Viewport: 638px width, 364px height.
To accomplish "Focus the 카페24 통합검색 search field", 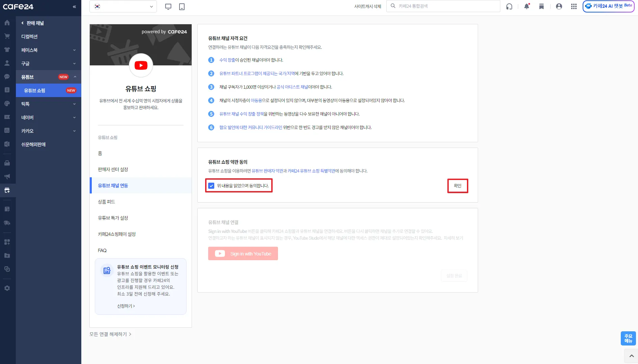I will [x=443, y=6].
